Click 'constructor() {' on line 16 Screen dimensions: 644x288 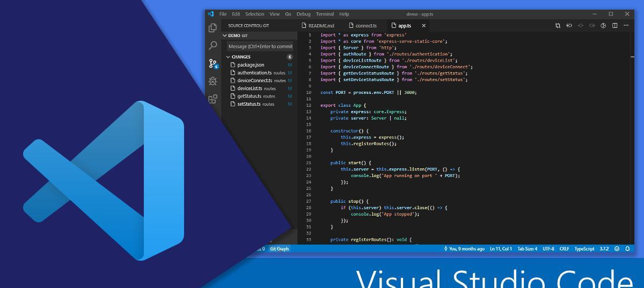[x=350, y=131]
